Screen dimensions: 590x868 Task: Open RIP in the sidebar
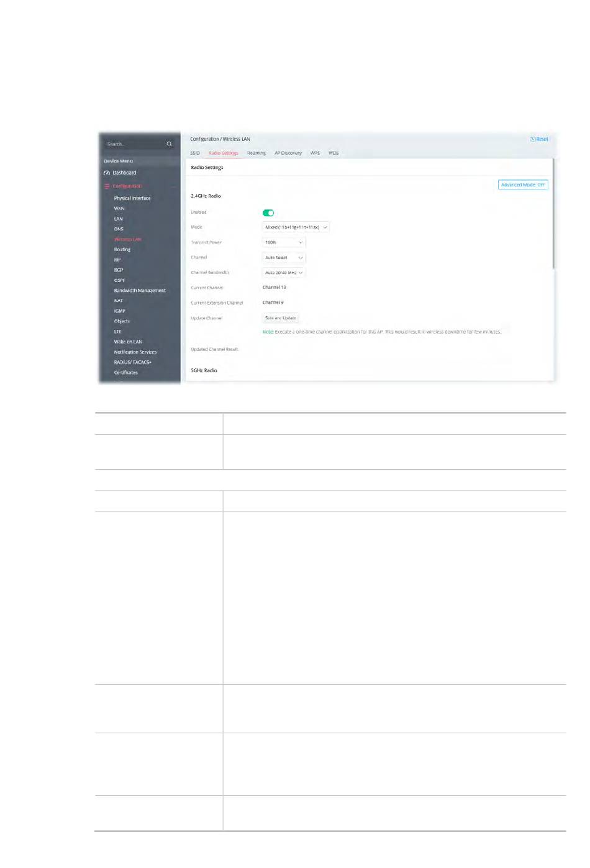coord(117,260)
